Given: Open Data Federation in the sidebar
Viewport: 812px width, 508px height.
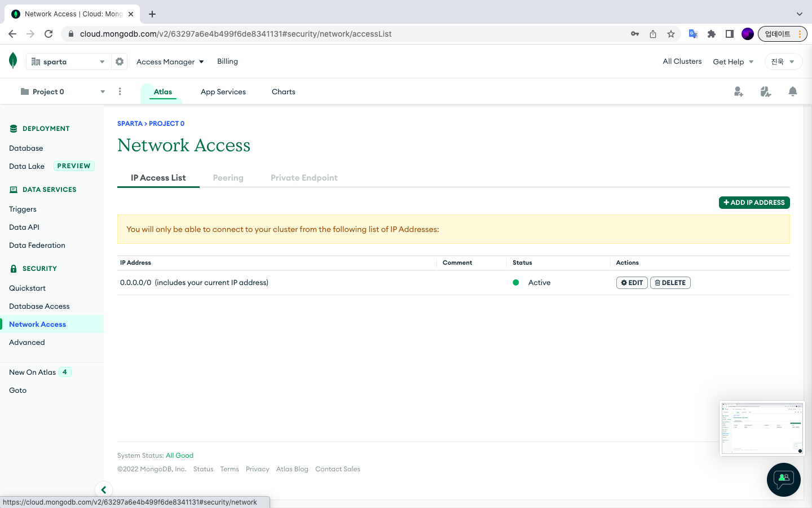Looking at the screenshot, I should pos(37,245).
